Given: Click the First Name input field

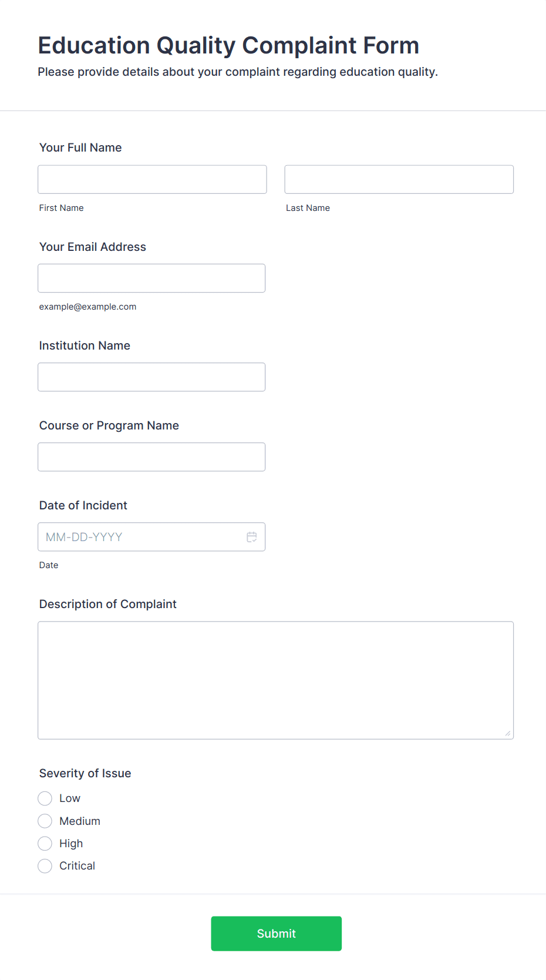Looking at the screenshot, I should [152, 179].
